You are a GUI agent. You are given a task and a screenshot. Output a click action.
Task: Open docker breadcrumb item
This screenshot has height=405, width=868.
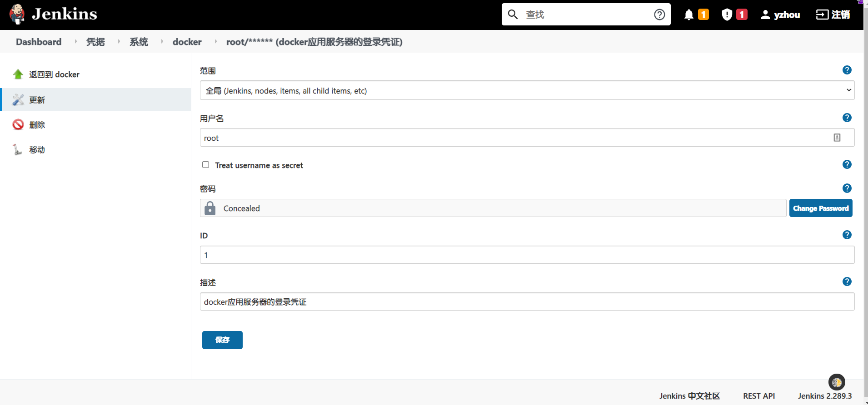187,42
